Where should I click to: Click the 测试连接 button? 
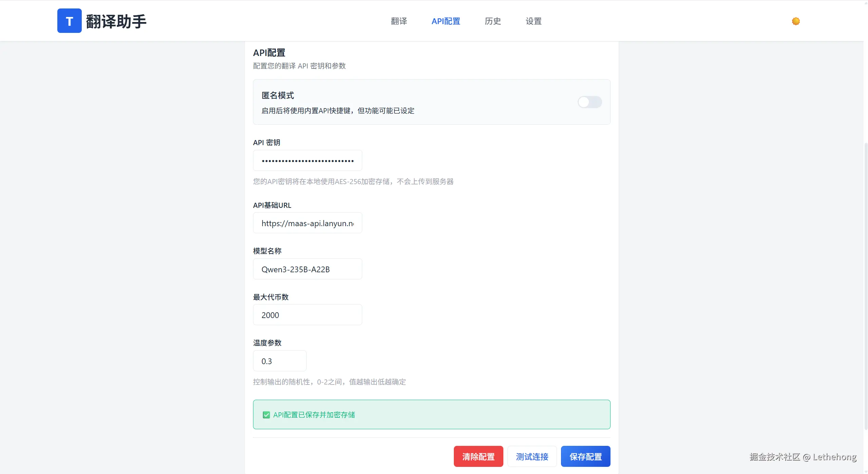tap(532, 456)
